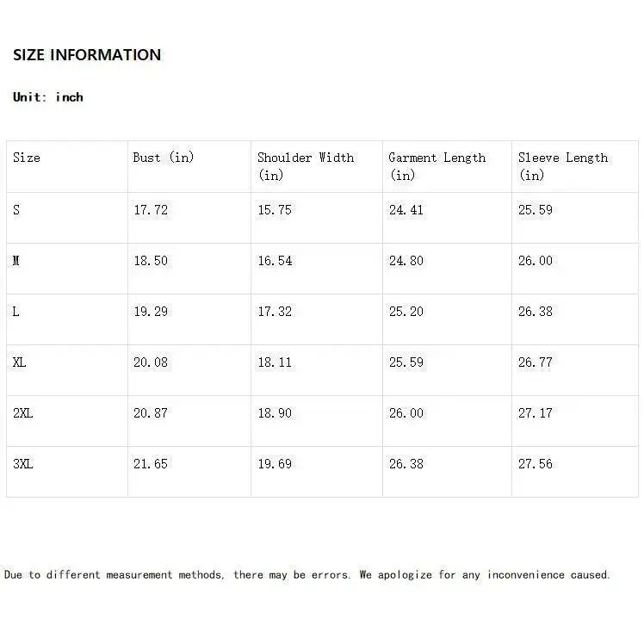Select the Size column header
The height and width of the screenshot is (644, 644).
pos(27,158)
